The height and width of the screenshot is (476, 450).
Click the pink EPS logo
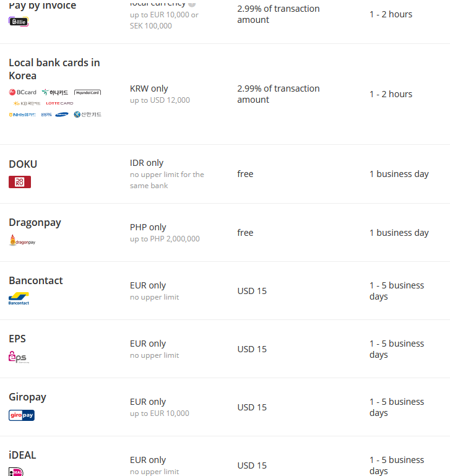(19, 357)
